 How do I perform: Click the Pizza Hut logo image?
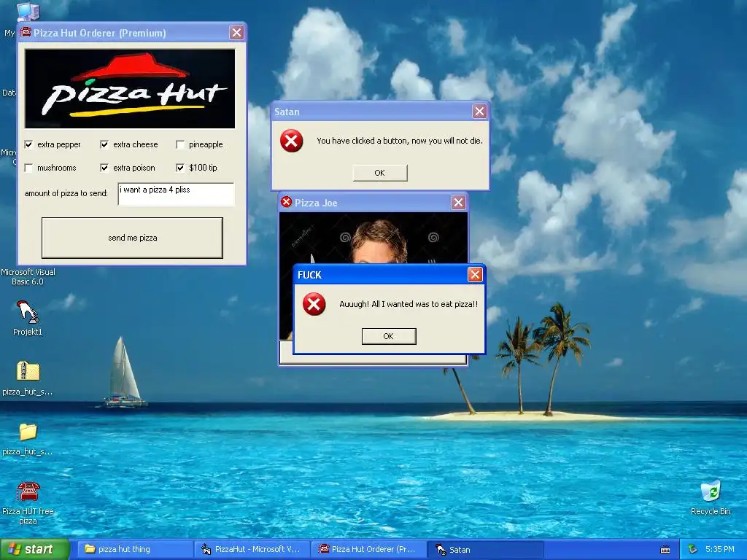point(130,88)
